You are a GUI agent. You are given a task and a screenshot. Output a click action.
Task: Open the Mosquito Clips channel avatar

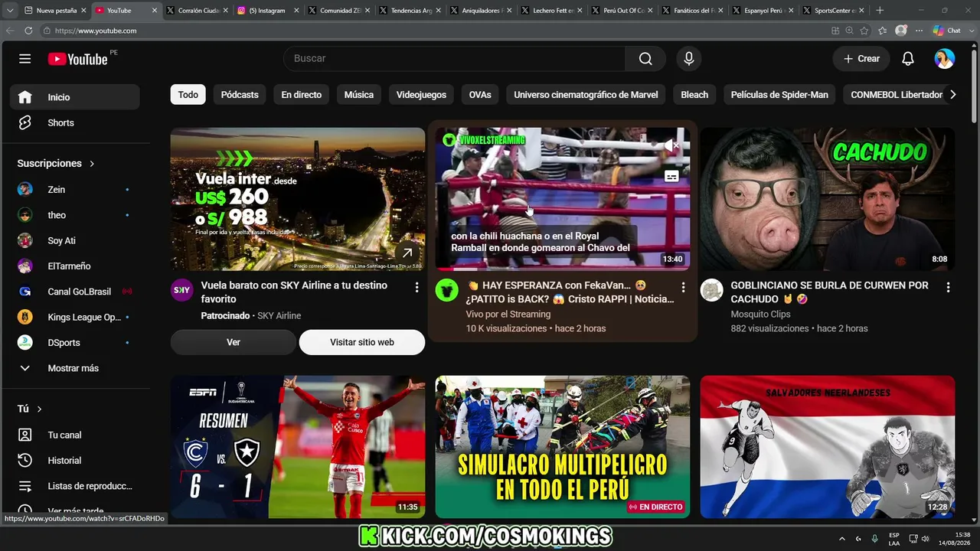coord(711,290)
